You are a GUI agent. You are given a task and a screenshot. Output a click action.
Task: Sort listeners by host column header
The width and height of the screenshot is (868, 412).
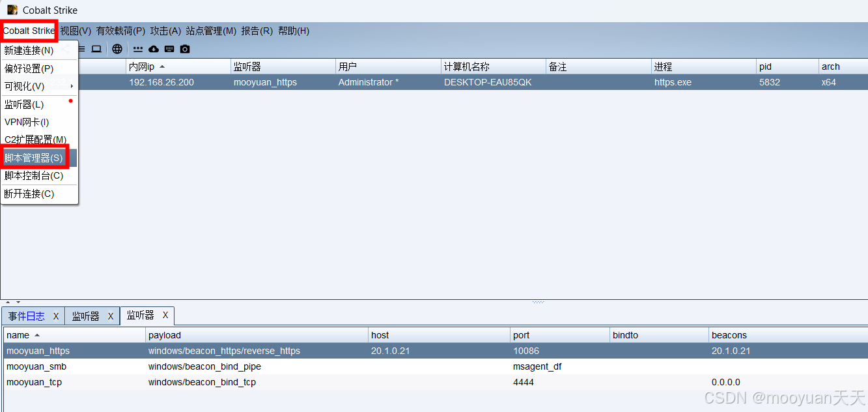click(440, 335)
